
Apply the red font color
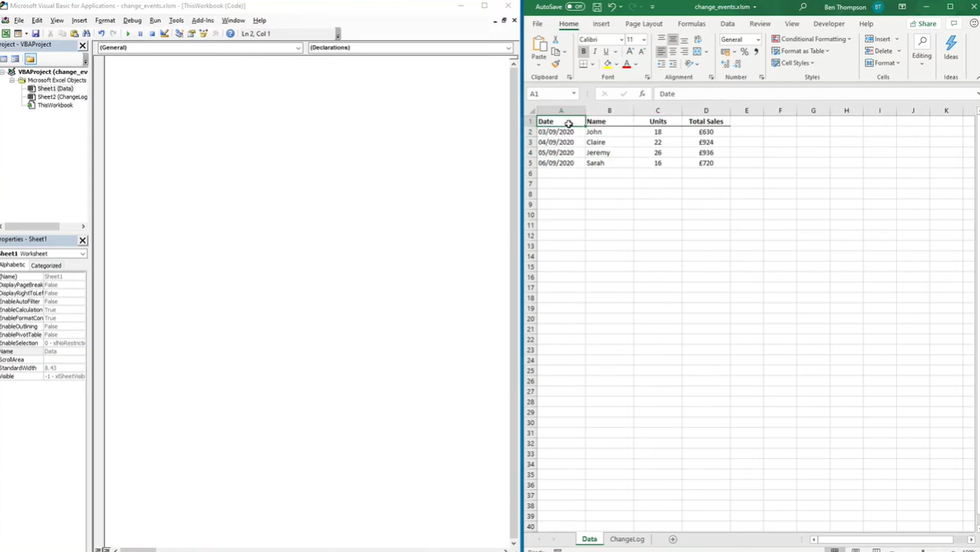tap(626, 63)
